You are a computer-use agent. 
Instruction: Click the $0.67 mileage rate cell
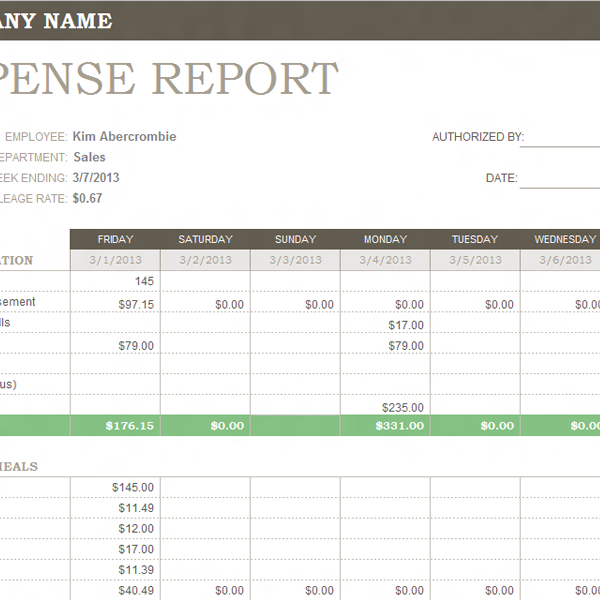pos(88,198)
